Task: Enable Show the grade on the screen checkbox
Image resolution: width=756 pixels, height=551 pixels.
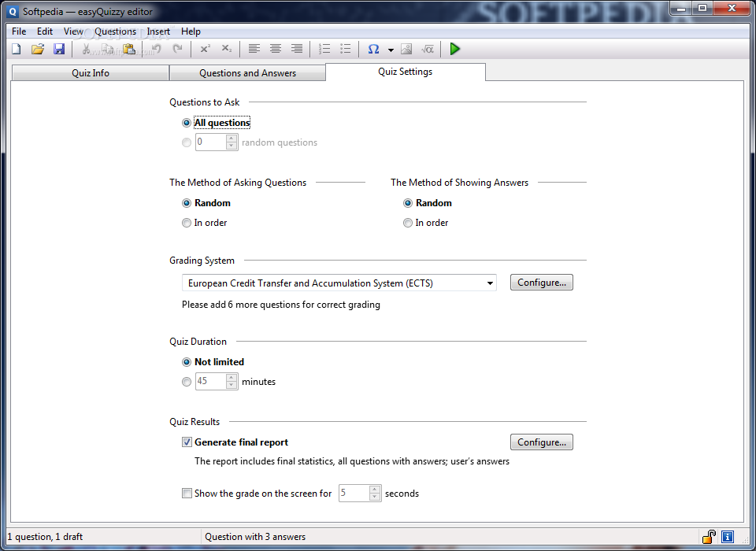Action: [x=187, y=494]
